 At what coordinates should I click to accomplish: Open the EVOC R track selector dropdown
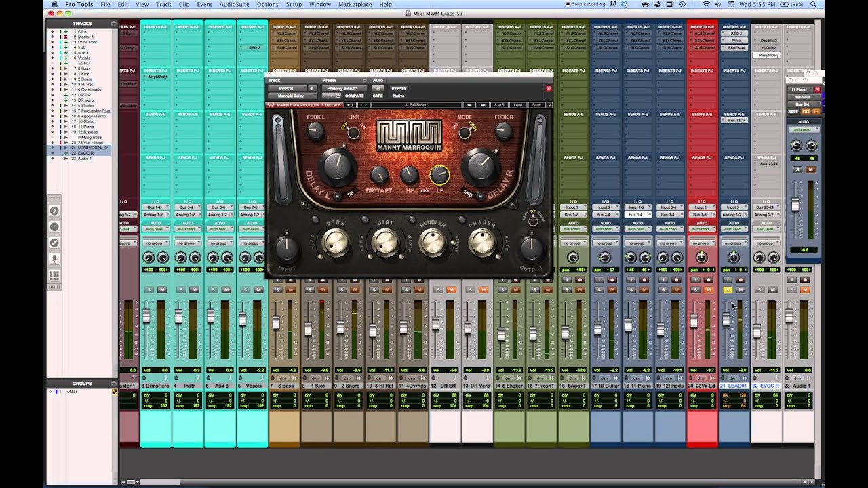click(288, 89)
